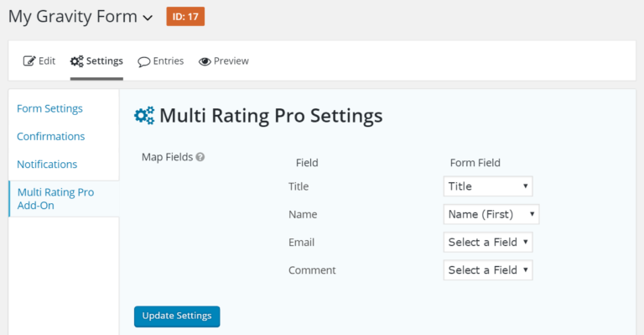The height and width of the screenshot is (335, 644).
Task: Click the Multi Rating Pro Settings heading
Action: [271, 116]
